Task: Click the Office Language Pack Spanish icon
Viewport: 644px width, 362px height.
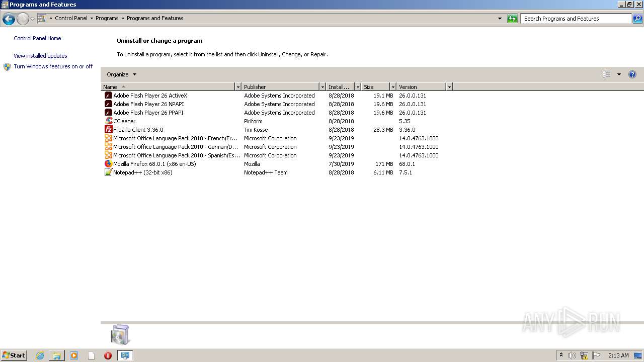Action: pos(108,155)
